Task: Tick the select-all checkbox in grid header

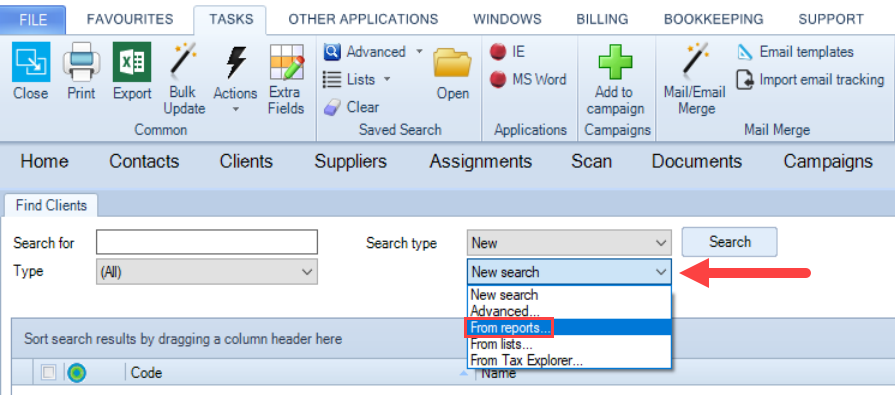Action: [49, 373]
